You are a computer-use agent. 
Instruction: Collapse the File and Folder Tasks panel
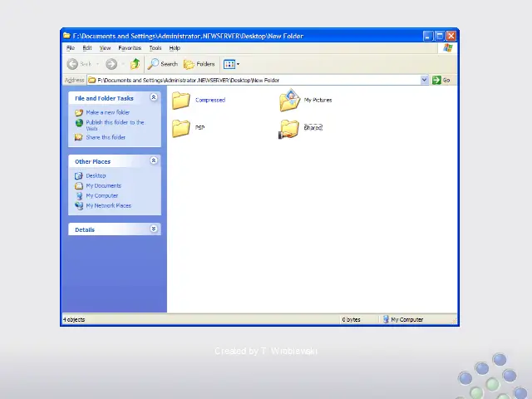[x=154, y=97]
